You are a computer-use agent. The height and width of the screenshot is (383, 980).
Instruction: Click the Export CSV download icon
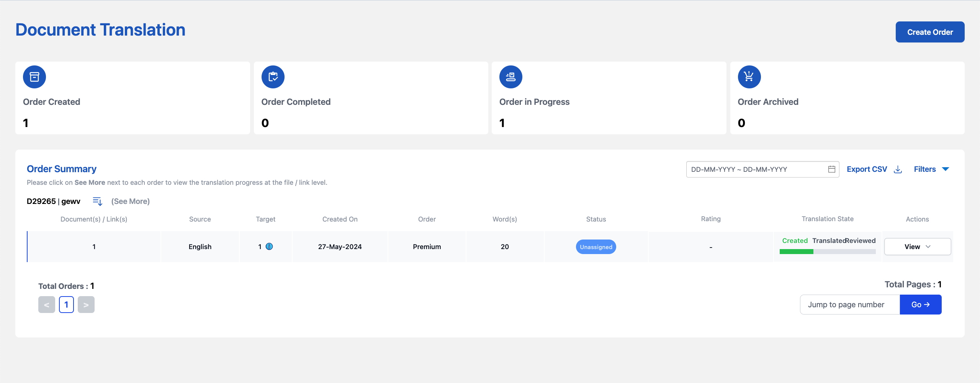(898, 169)
